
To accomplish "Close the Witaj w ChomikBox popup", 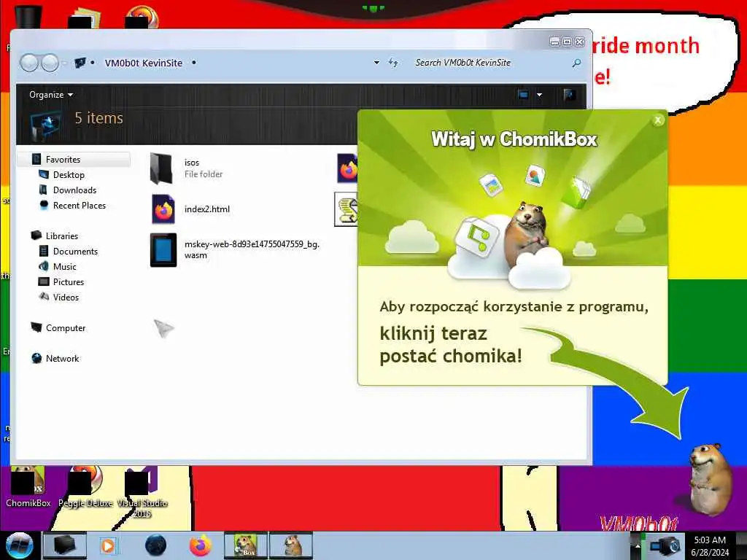I will pyautogui.click(x=658, y=120).
